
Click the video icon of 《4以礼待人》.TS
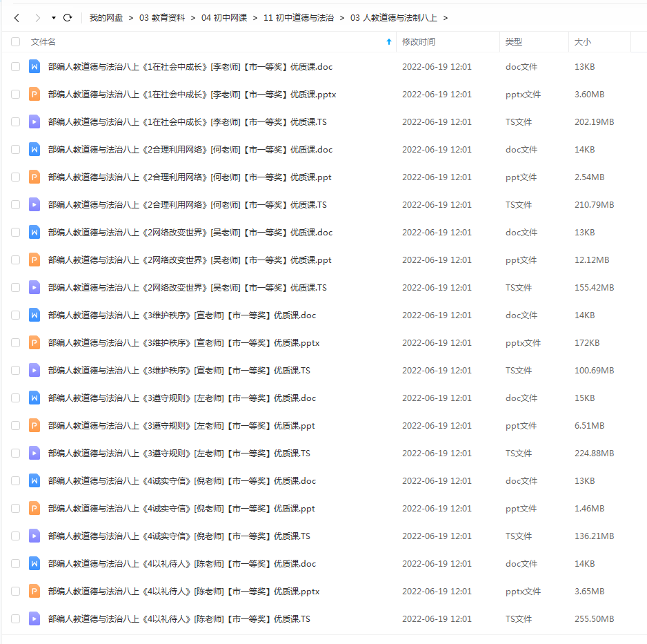[x=34, y=618]
